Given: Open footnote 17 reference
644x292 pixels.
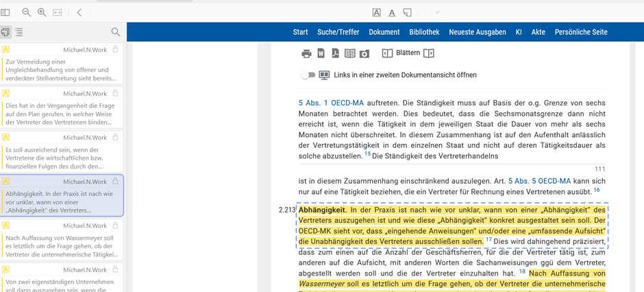Looking at the screenshot, I should [488, 239].
